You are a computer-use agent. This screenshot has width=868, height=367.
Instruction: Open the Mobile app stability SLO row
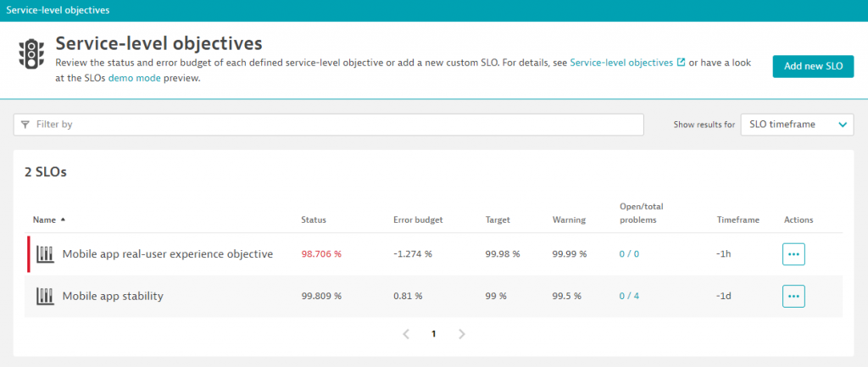pyautogui.click(x=113, y=297)
